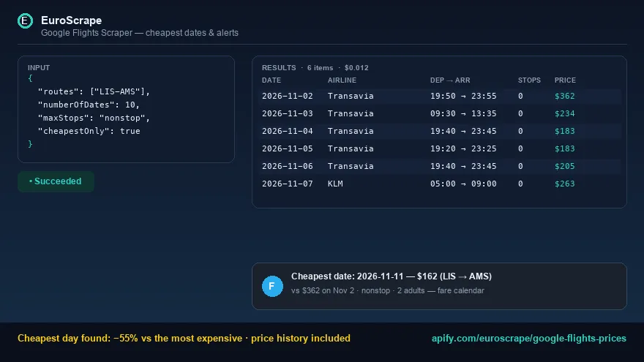Open the apify.com/euroscrape/google-flights-prices link
The image size is (644, 362).
pyautogui.click(x=528, y=339)
